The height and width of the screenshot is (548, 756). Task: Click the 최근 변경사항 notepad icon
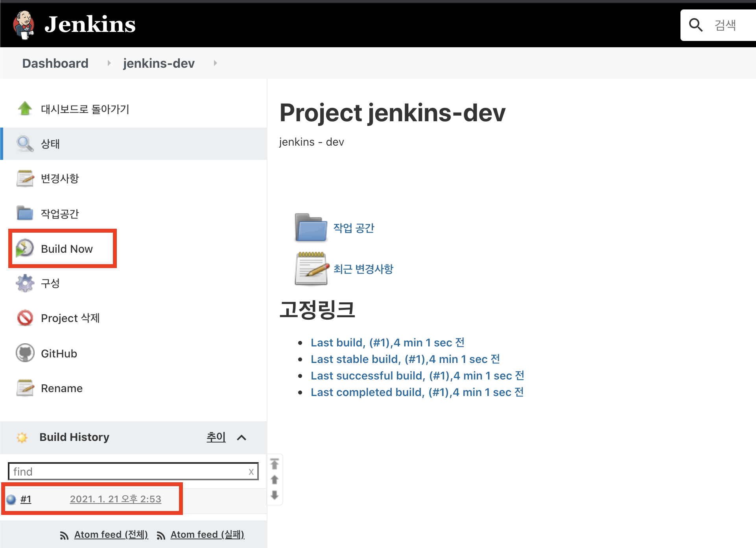(312, 268)
